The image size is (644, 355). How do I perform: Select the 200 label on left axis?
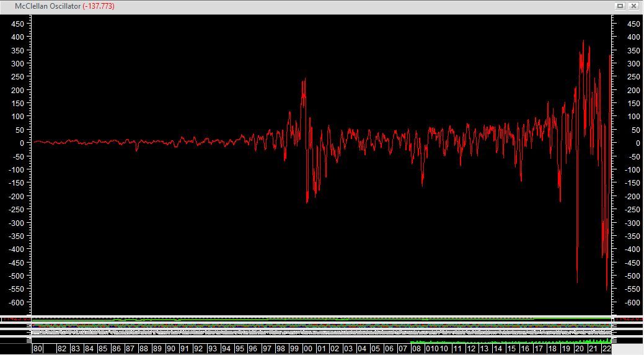pos(17,90)
